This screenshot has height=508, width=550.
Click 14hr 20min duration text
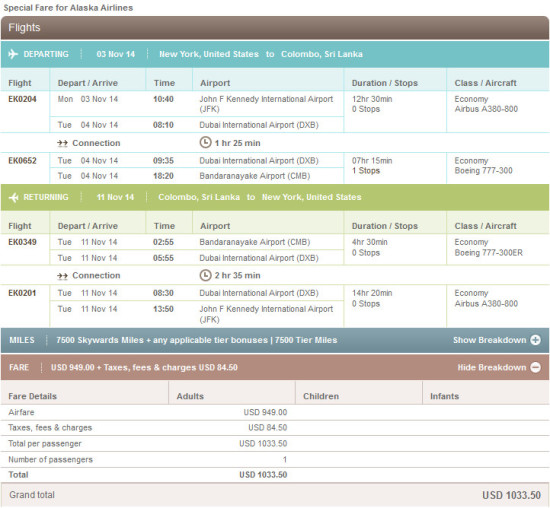point(372,293)
